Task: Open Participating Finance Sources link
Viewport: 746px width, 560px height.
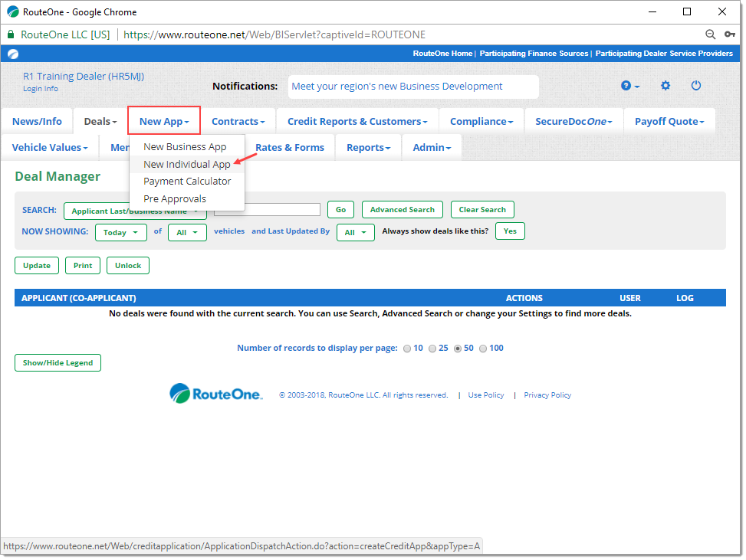Action: pyautogui.click(x=534, y=54)
